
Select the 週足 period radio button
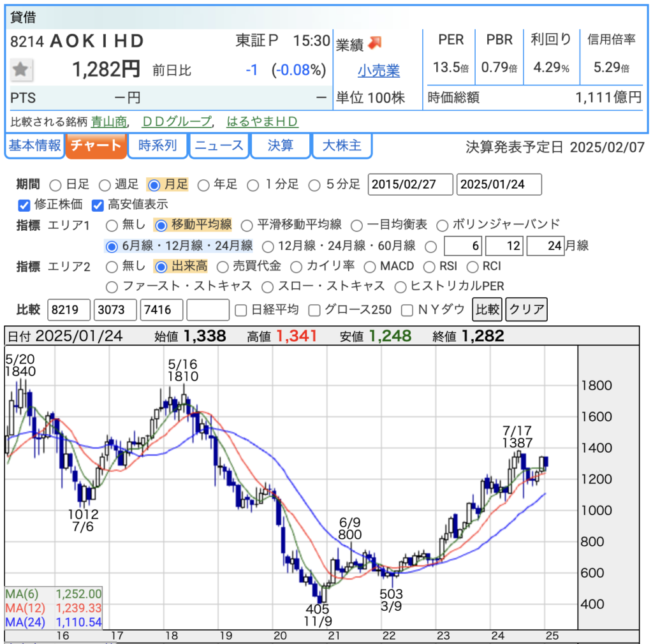pyautogui.click(x=105, y=186)
